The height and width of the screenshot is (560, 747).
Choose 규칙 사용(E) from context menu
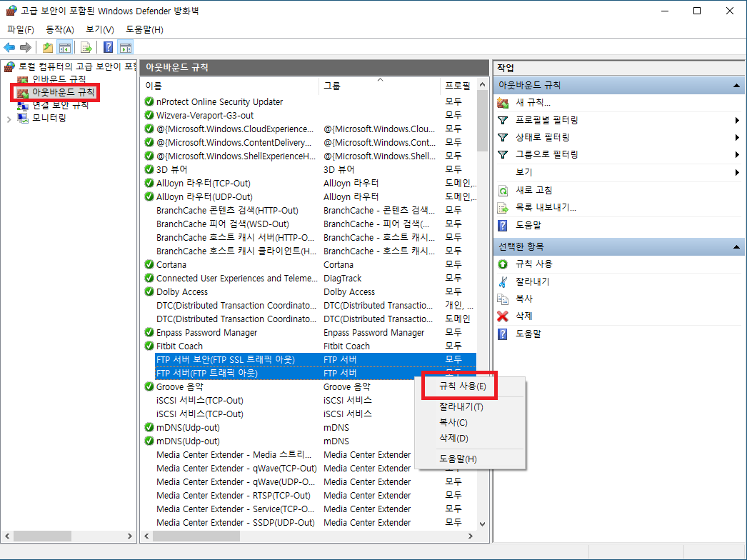469,386
